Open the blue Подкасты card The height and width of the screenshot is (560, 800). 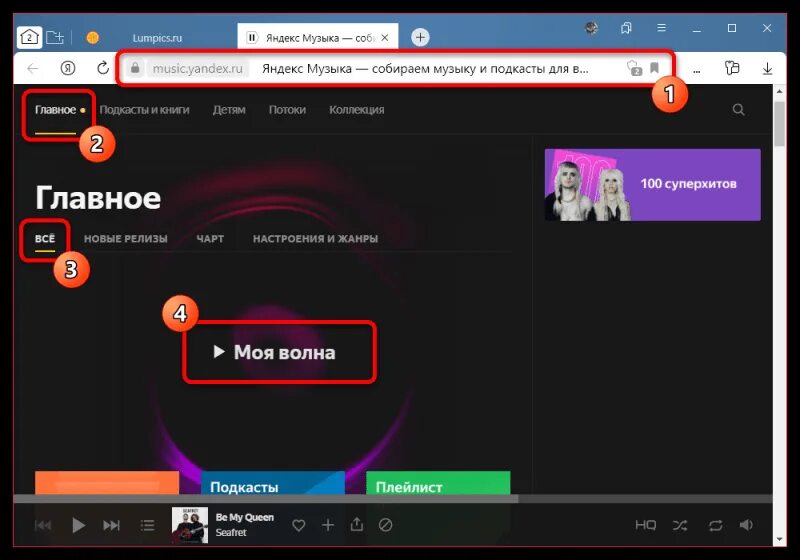(x=272, y=482)
